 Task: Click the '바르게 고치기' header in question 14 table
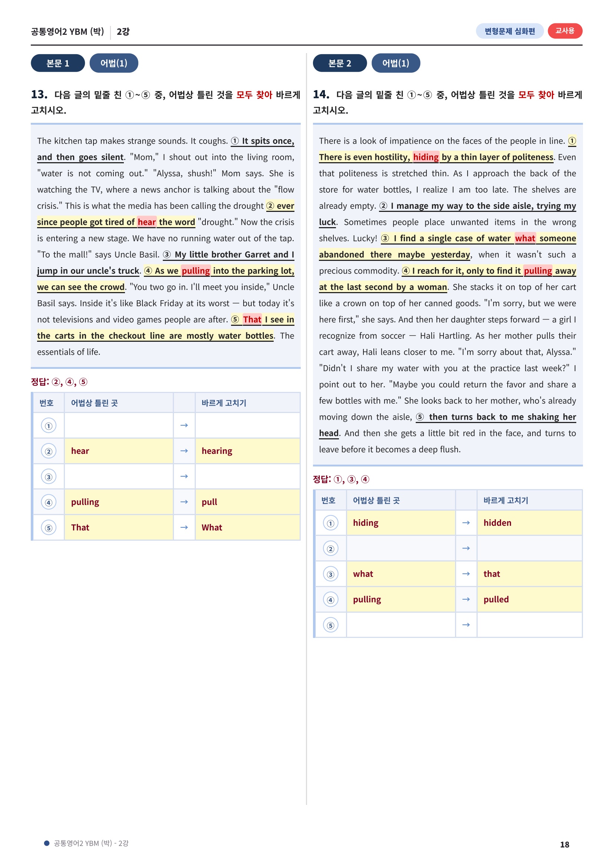(506, 501)
